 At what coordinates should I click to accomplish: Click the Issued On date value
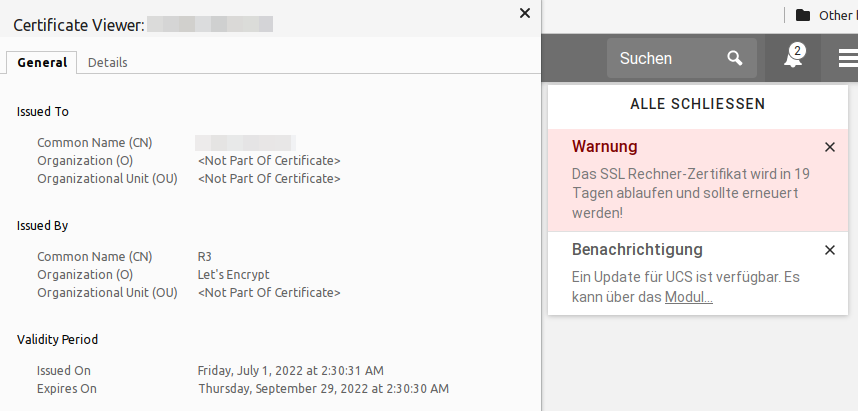[290, 370]
